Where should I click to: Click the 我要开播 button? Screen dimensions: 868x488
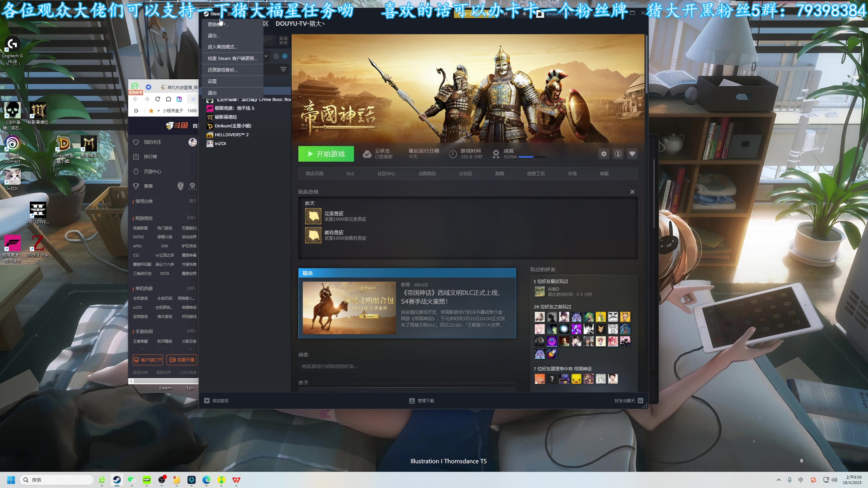coord(182,360)
